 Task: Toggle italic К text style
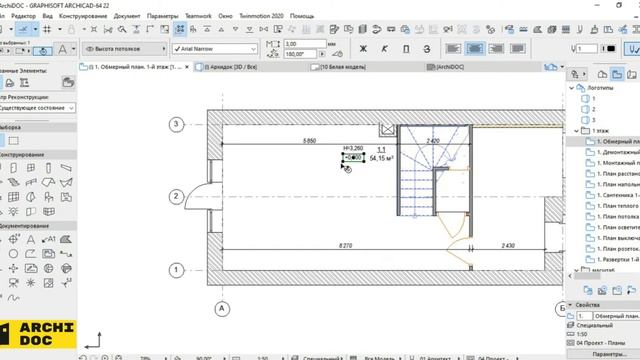coord(384,49)
